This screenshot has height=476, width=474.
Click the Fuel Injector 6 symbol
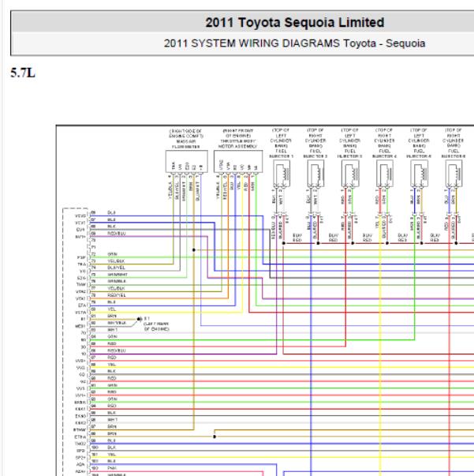[453, 174]
